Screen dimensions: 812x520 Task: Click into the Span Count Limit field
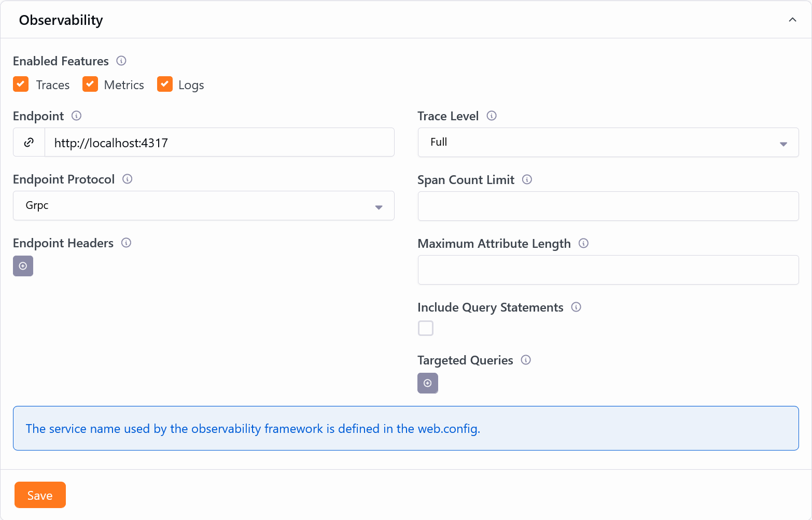click(x=608, y=206)
